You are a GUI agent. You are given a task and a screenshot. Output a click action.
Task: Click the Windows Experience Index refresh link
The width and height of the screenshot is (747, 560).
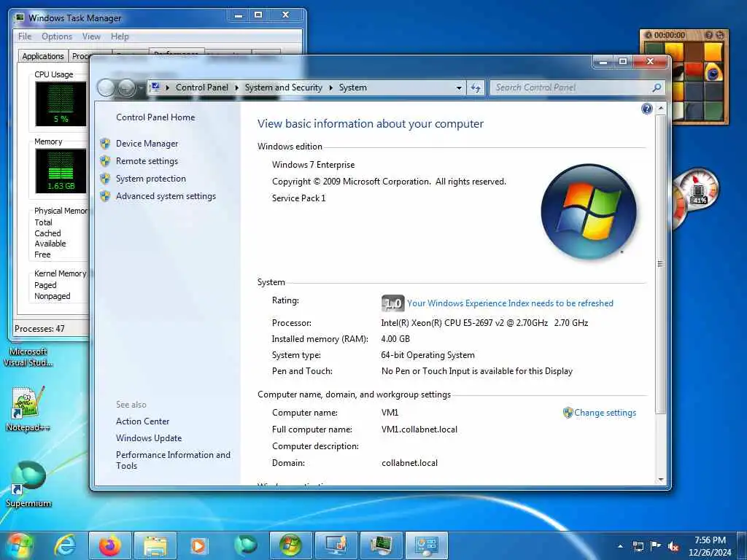pyautogui.click(x=510, y=303)
